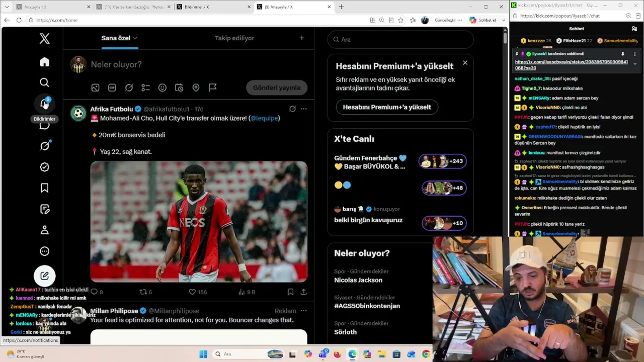Schedule the post with calendar icon

pyautogui.click(x=179, y=87)
